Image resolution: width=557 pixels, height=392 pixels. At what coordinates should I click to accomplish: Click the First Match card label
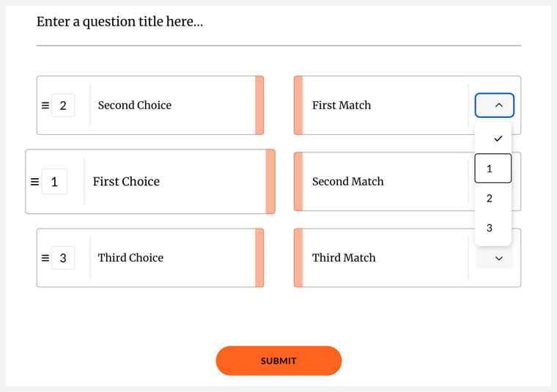click(342, 106)
